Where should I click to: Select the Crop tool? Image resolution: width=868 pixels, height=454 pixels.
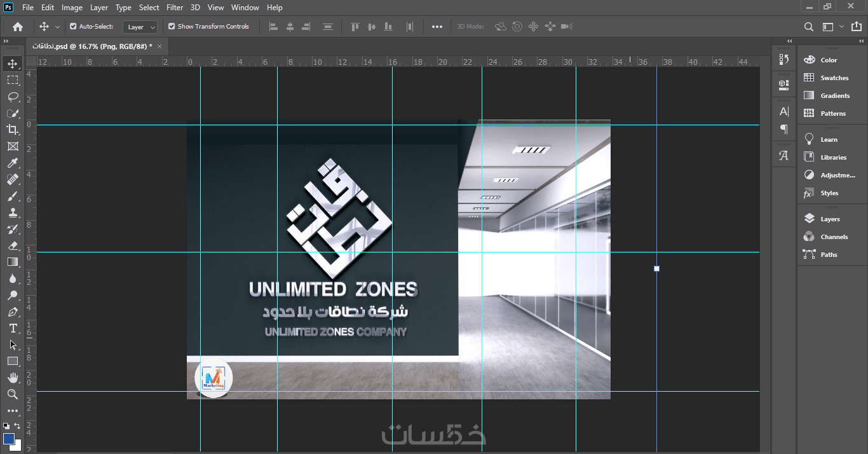click(13, 130)
